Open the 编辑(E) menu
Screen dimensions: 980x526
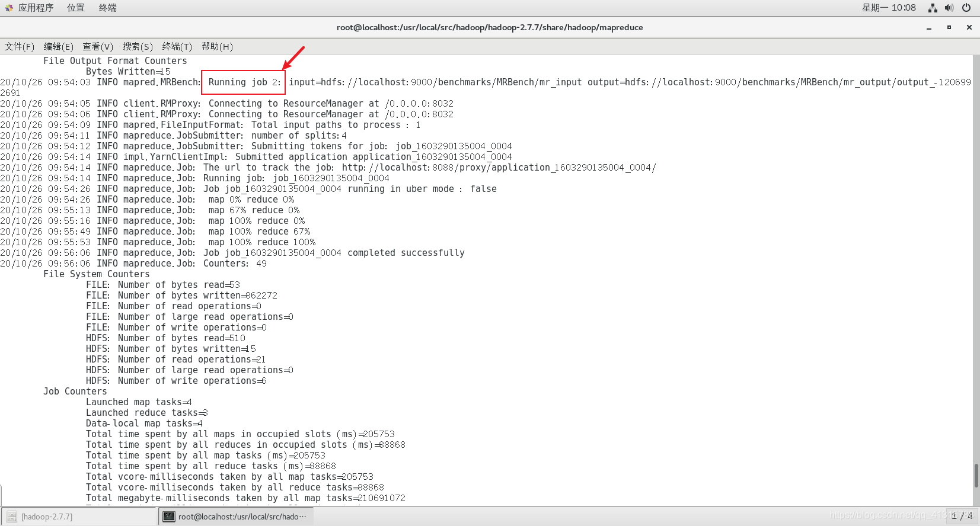click(59, 46)
